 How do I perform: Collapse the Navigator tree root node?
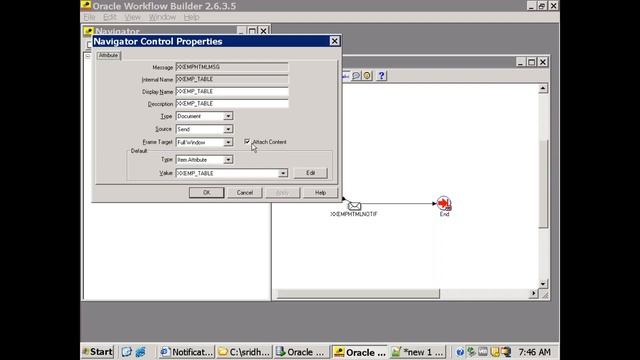tap(88, 56)
